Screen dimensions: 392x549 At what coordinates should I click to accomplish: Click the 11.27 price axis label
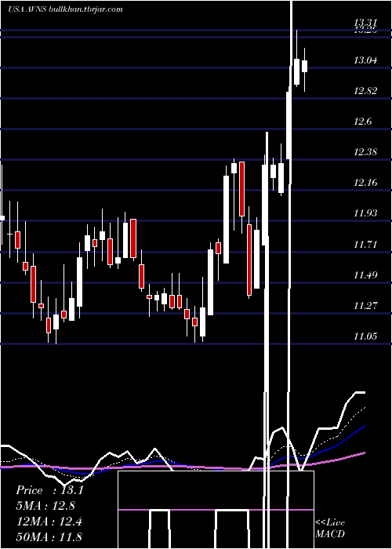coord(365,306)
